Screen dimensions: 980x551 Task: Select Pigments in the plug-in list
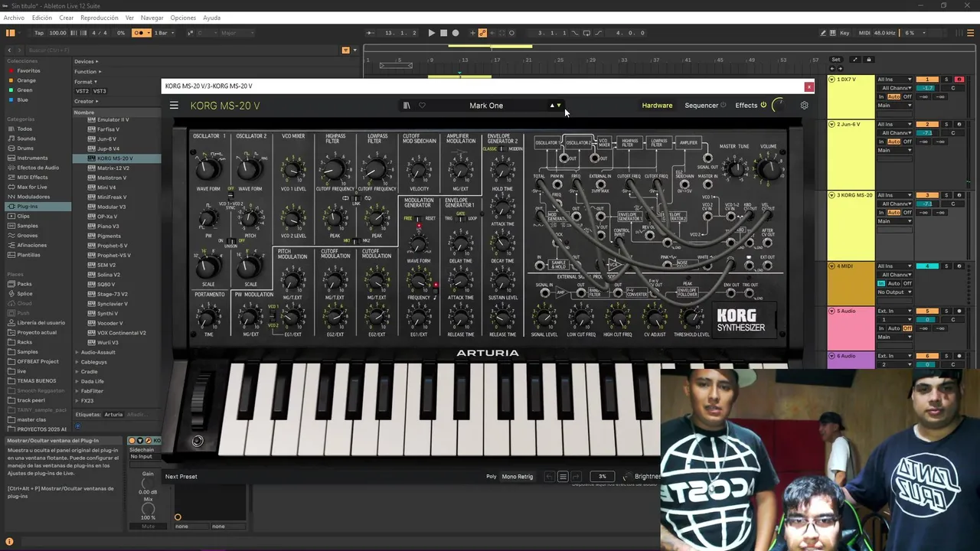click(109, 236)
